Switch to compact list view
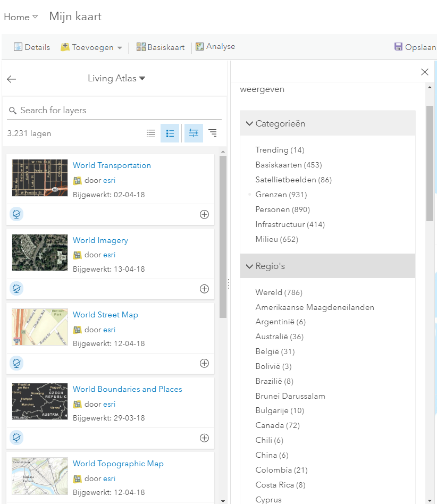This screenshot has height=504, width=437. 151,133
